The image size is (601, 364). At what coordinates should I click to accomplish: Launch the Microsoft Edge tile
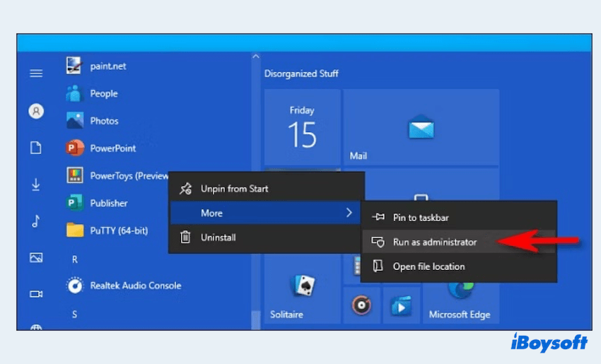(x=461, y=303)
